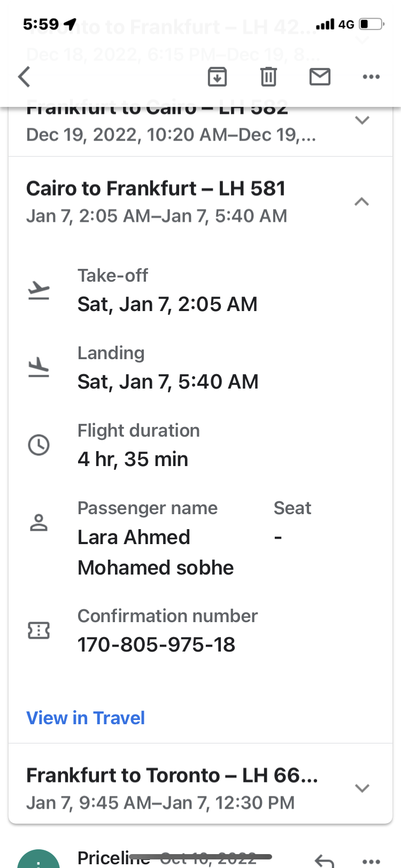Tap the flight duration clock icon
Screen dimensions: 401x868
[38, 445]
